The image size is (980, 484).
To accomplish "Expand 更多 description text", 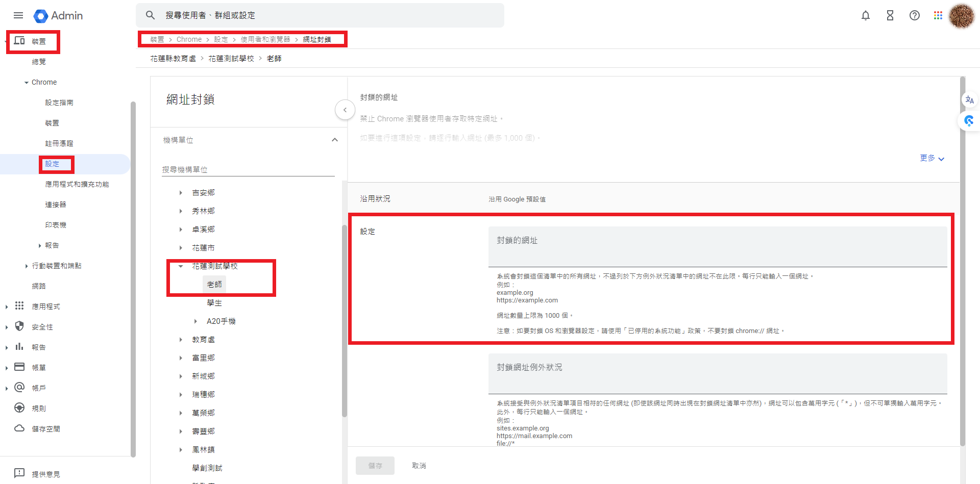I will 932,158.
